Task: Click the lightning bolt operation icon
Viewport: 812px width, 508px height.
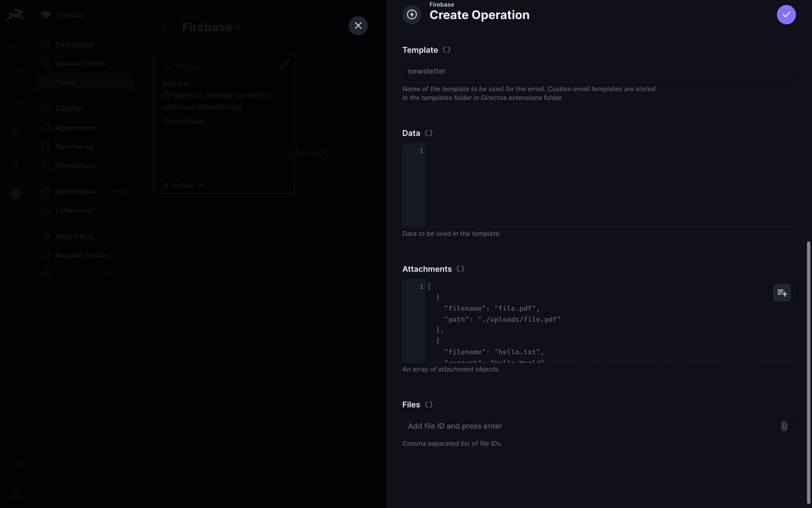Action: coord(411,15)
